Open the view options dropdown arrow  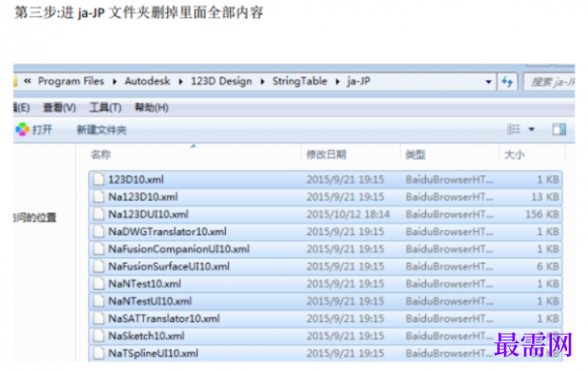[x=531, y=129]
